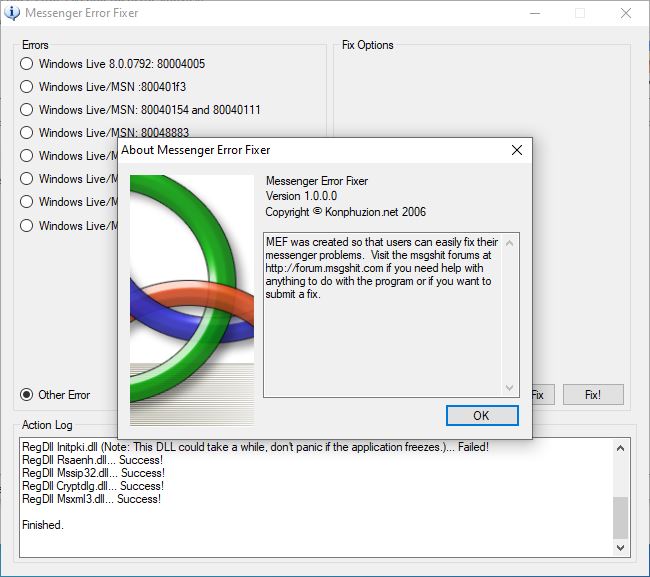Click the 'Version 1.0.0.0' text
650x577 pixels.
click(x=301, y=196)
